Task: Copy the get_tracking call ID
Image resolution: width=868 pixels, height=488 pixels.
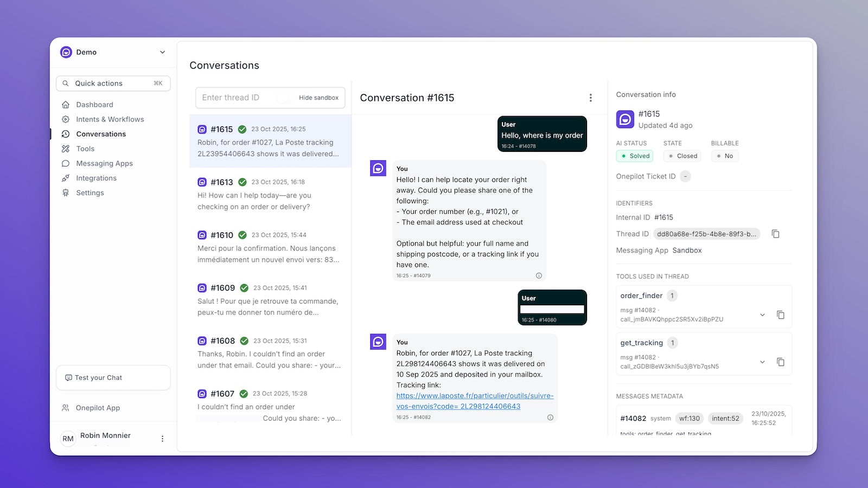Action: pos(781,362)
